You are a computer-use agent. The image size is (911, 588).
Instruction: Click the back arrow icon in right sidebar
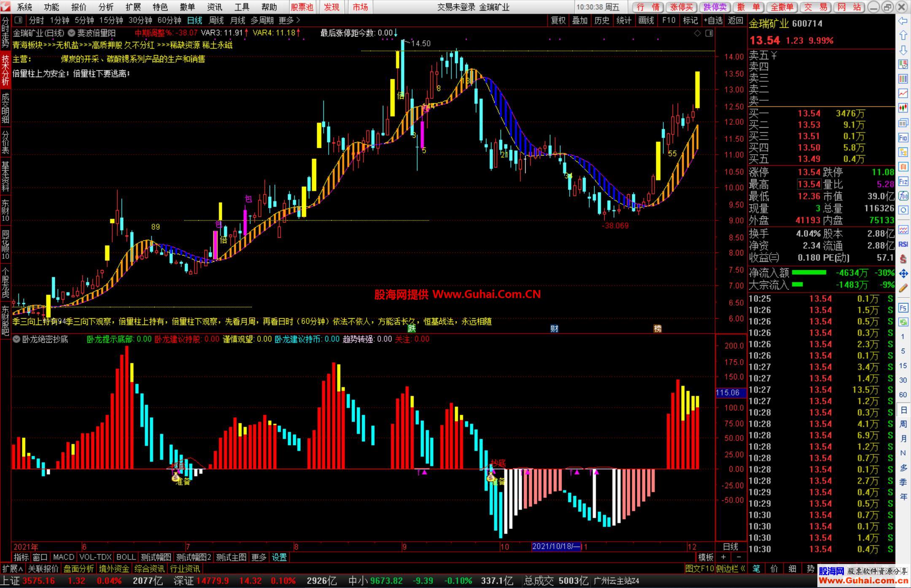point(903,21)
